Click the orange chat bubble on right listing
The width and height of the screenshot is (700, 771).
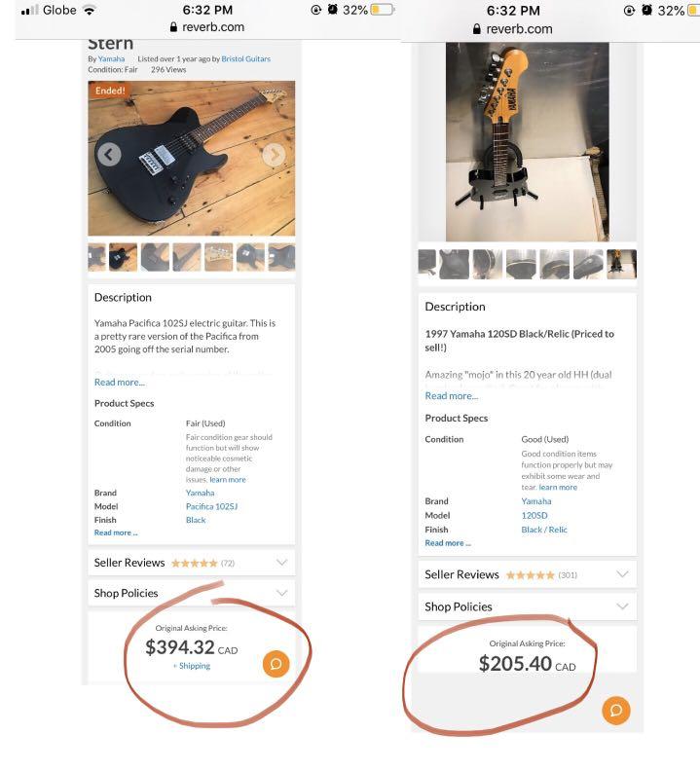[x=615, y=711]
